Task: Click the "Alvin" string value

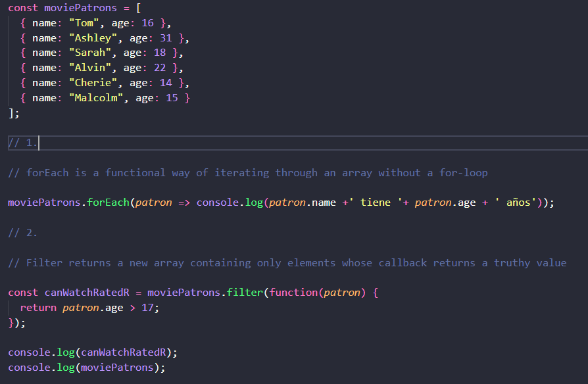Action: (x=90, y=68)
